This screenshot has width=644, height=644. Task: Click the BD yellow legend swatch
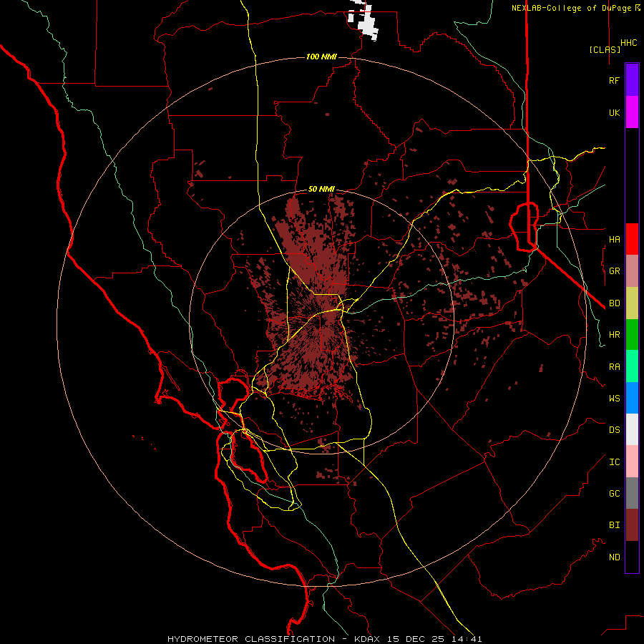click(632, 303)
